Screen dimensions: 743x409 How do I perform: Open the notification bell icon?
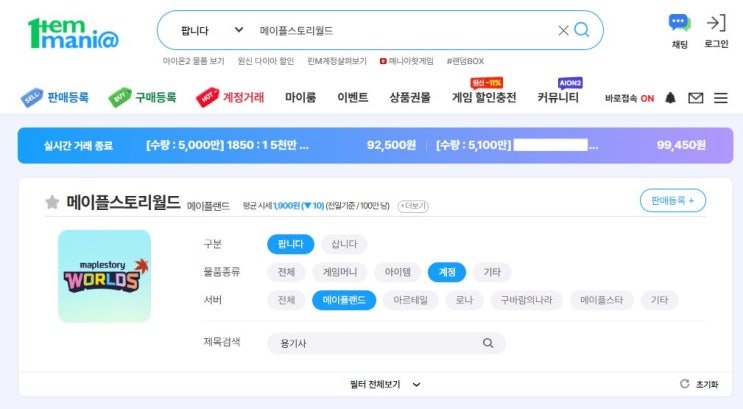670,98
